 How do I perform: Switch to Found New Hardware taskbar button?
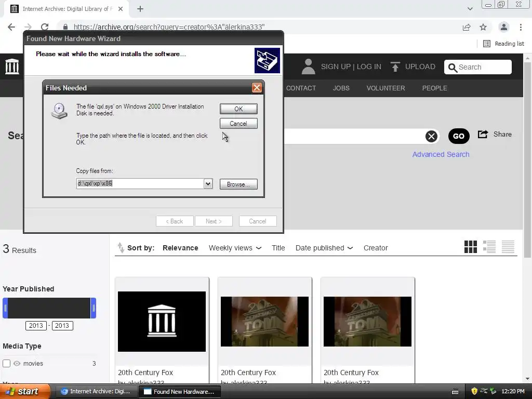coord(180,392)
